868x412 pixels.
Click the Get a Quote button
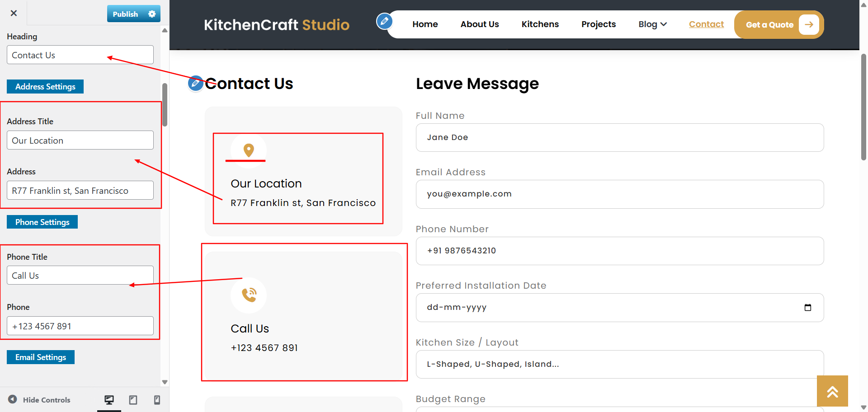pos(779,24)
